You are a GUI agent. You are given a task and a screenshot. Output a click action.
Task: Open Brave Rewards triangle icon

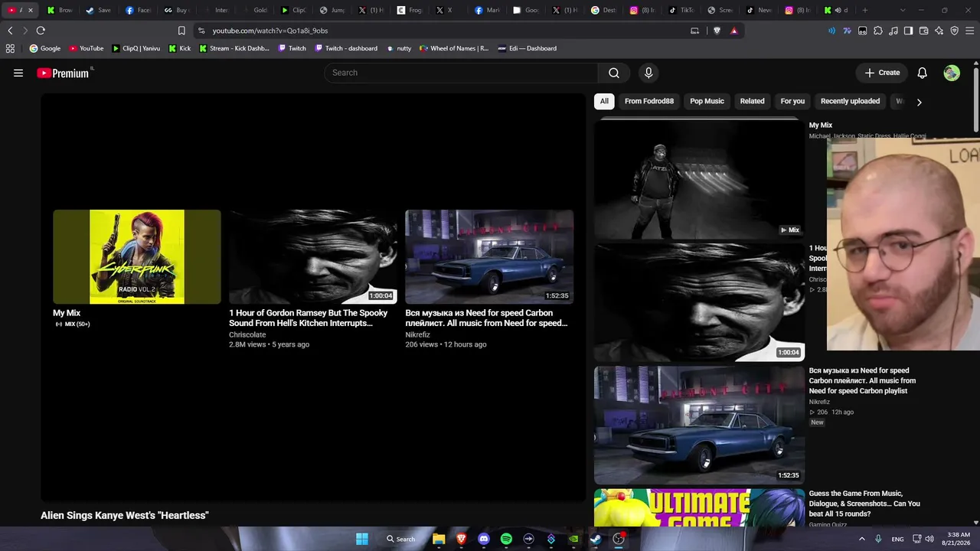734,31
